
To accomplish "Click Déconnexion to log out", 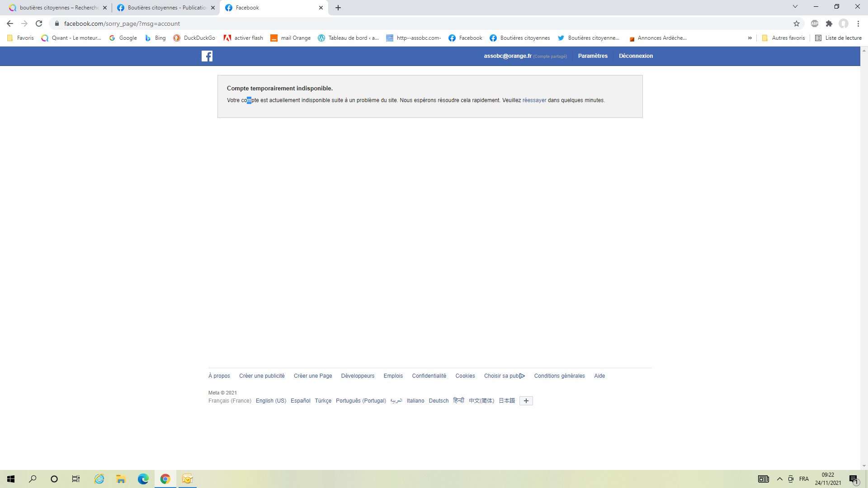I will [x=636, y=56].
